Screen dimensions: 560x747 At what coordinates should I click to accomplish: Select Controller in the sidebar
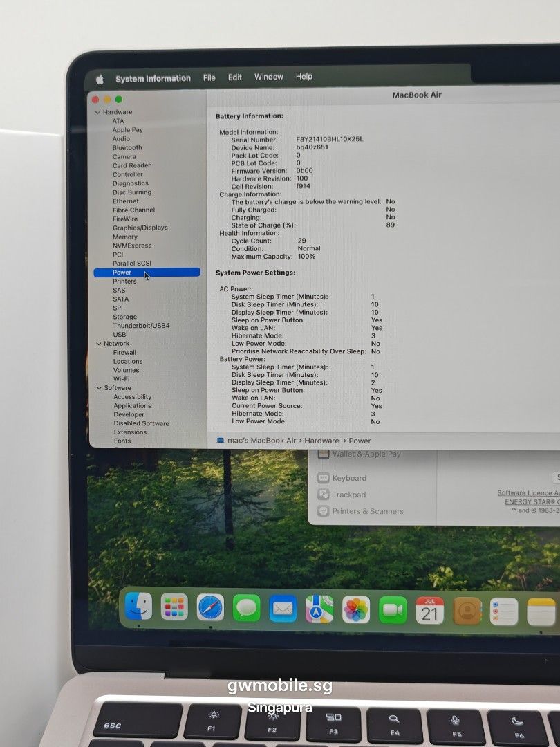point(128,174)
